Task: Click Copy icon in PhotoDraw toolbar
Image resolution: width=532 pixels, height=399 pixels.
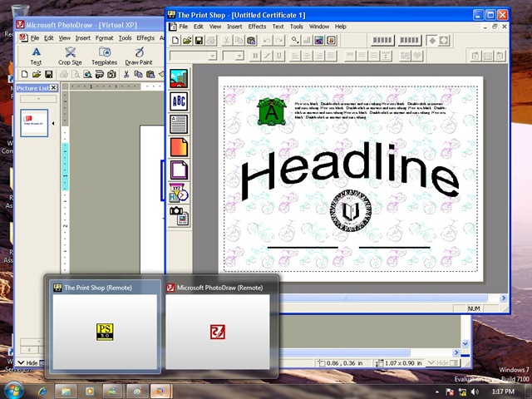Action: point(138,74)
